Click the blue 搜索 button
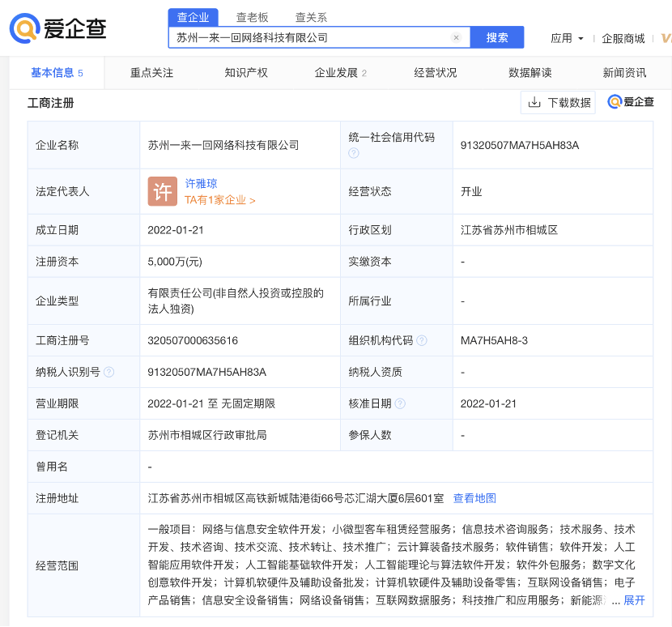Viewport: 672px width, 627px height. click(497, 37)
